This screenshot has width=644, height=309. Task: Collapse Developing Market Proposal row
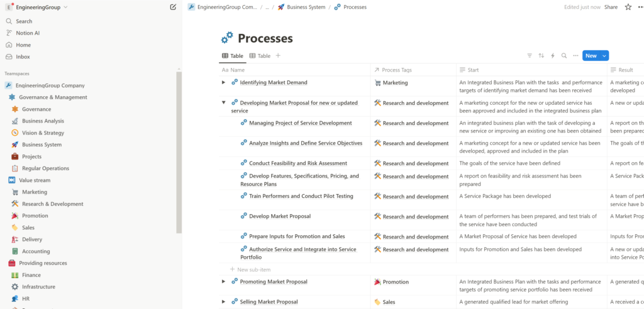(x=223, y=102)
